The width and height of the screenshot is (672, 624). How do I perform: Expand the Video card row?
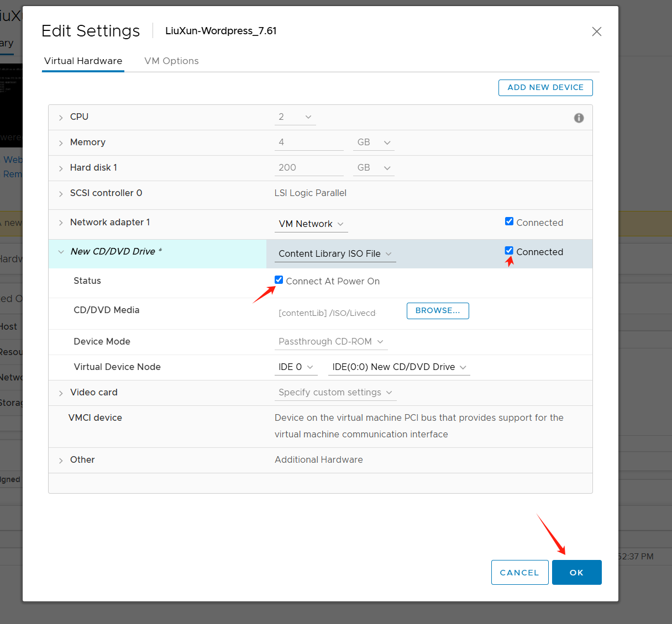pyautogui.click(x=61, y=393)
